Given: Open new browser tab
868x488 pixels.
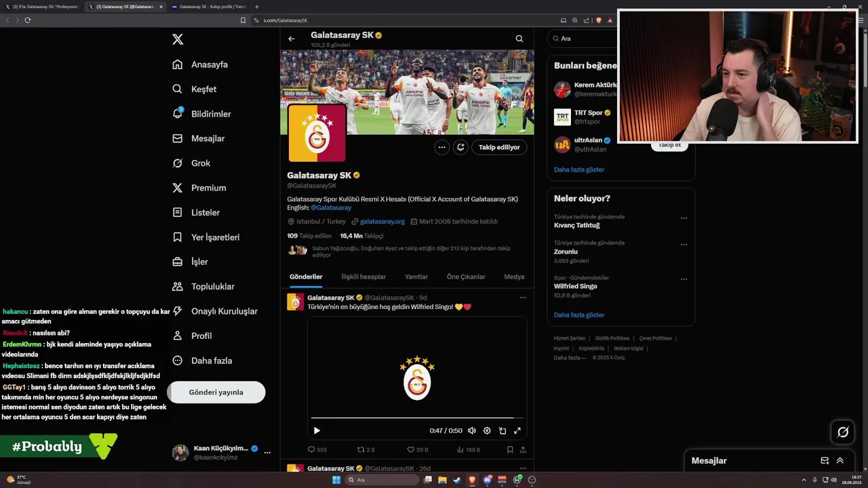Looking at the screenshot, I should coord(257,7).
